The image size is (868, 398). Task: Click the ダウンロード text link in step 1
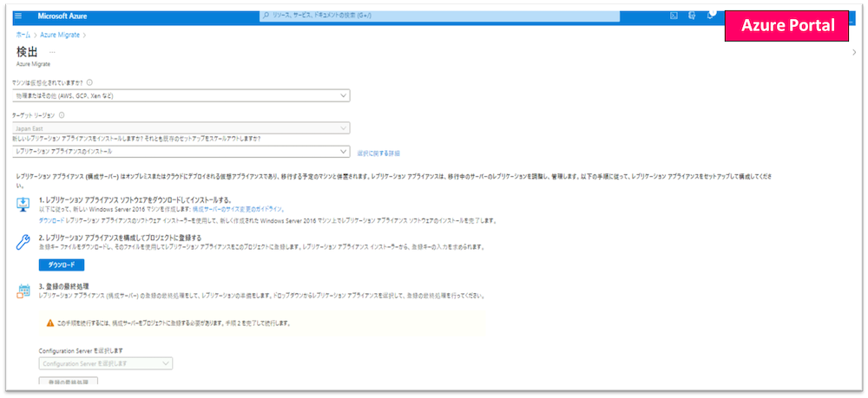click(x=51, y=220)
